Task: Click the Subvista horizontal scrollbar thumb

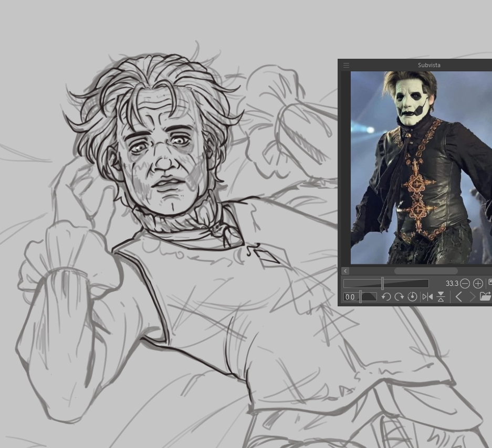Action: pyautogui.click(x=425, y=271)
